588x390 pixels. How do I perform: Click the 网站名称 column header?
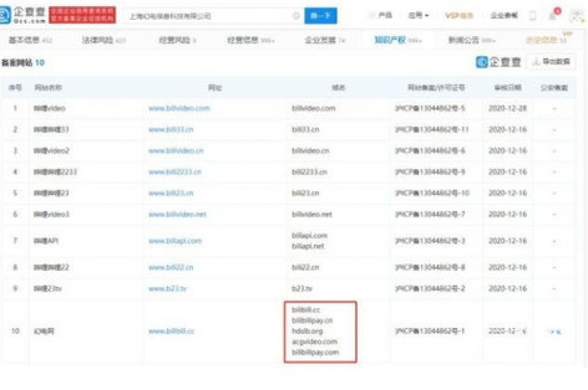[48, 88]
